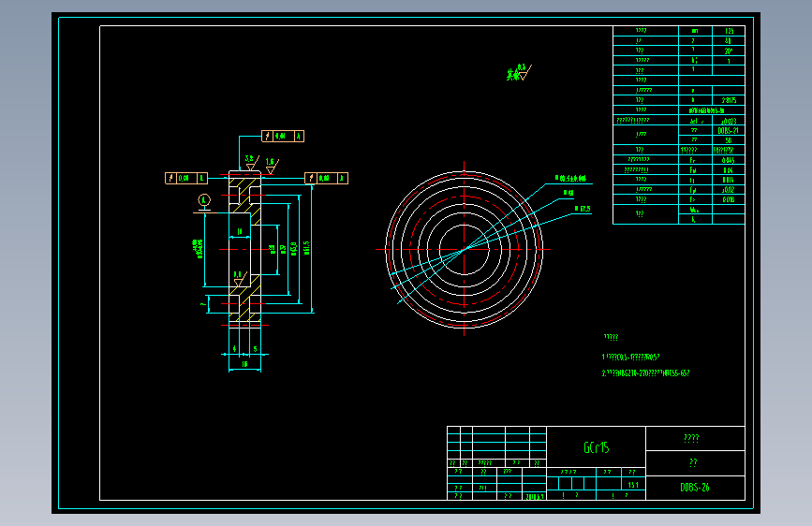Click the width dimension 5 below section view

(256, 349)
